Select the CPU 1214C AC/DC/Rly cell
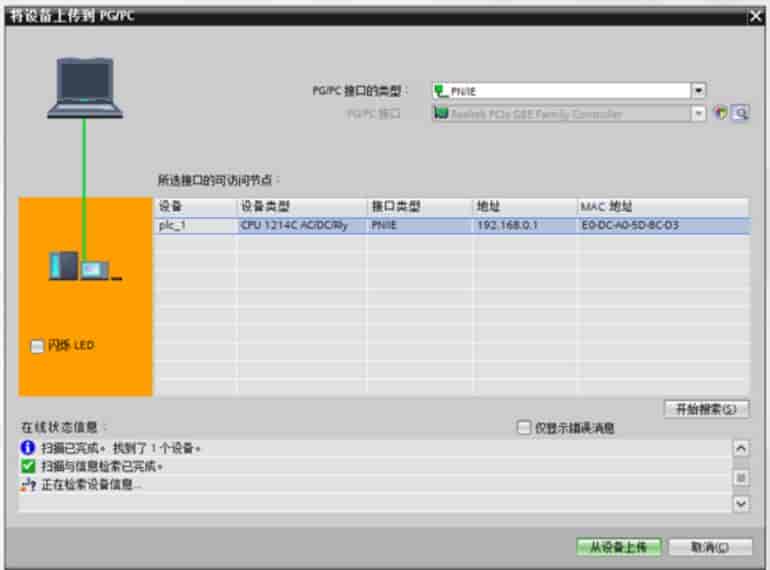 point(302,225)
